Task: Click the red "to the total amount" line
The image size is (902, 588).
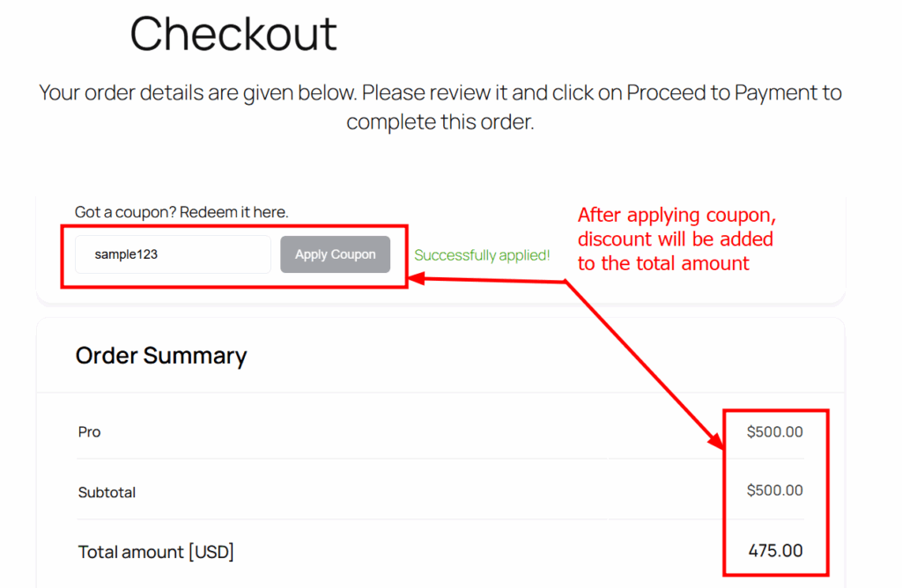Action: (x=663, y=263)
